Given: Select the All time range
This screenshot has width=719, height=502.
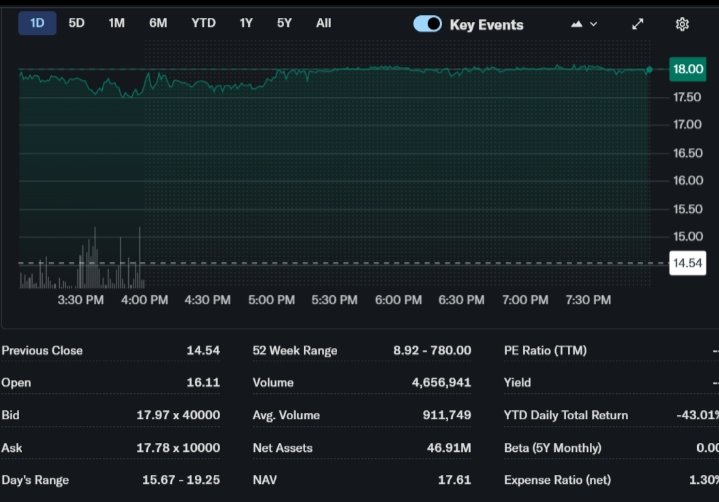Looking at the screenshot, I should point(323,23).
